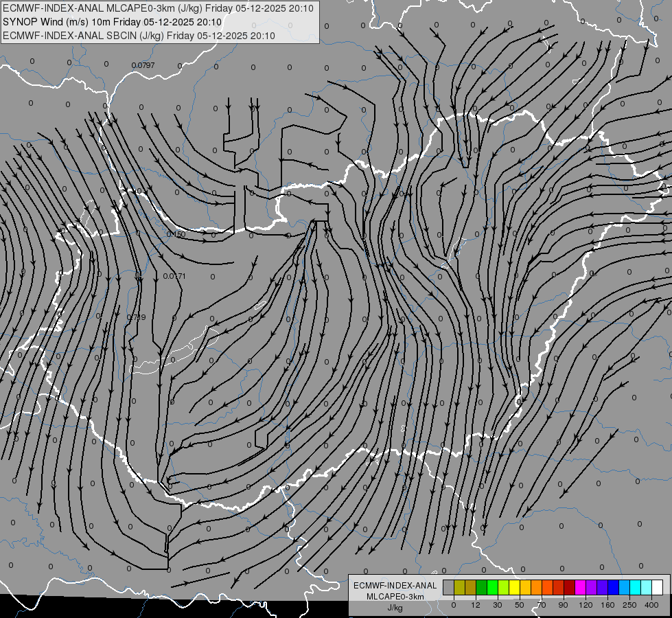Select the pure yellow legend swatch
This screenshot has height=618, width=672.
pyautogui.click(x=515, y=587)
